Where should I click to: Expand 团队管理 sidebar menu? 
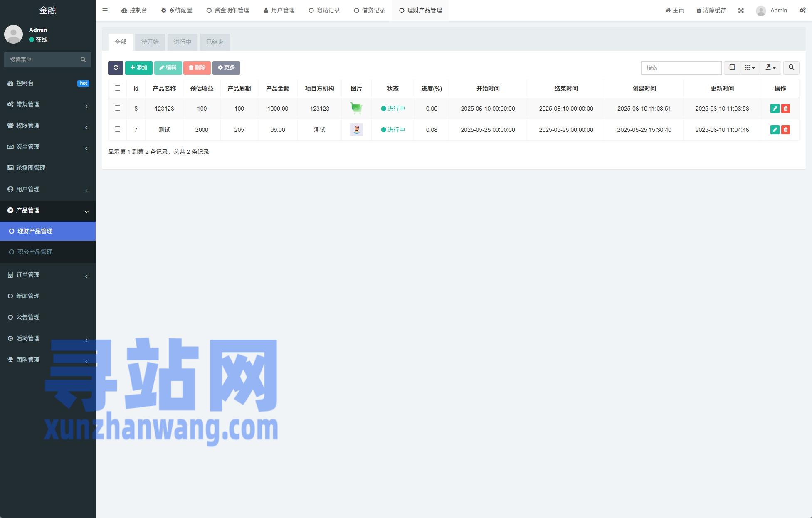pyautogui.click(x=48, y=360)
